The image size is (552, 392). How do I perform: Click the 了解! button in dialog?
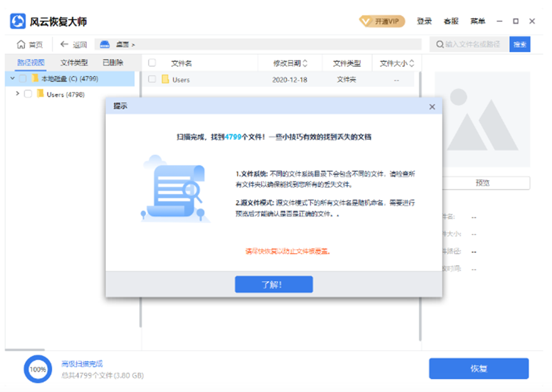[x=273, y=284]
